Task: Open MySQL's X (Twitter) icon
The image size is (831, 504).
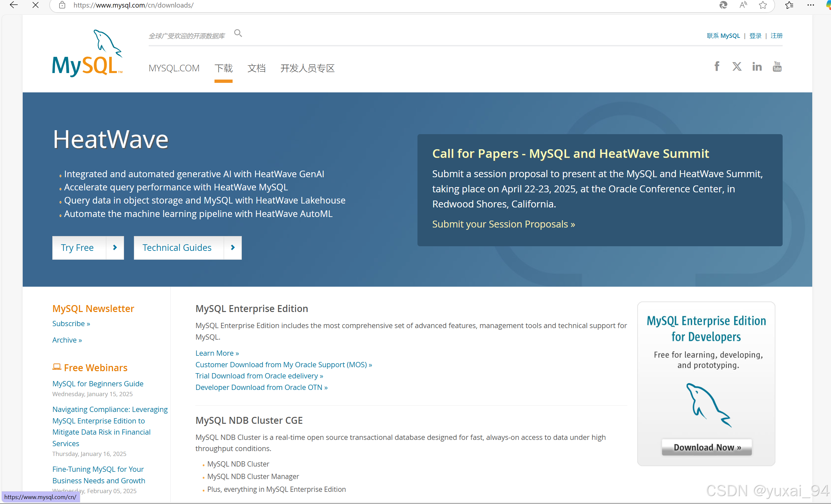Action: pyautogui.click(x=737, y=66)
